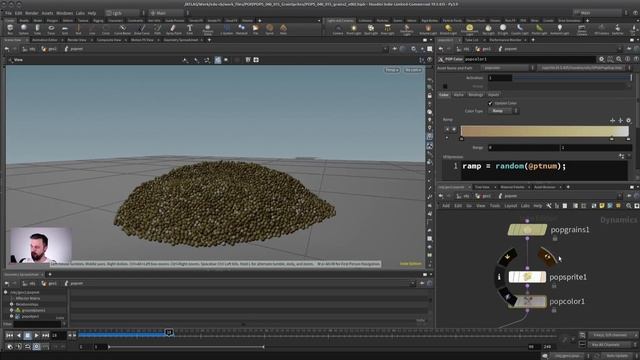
Task: Select the File shelf tool
Action: (256, 29)
